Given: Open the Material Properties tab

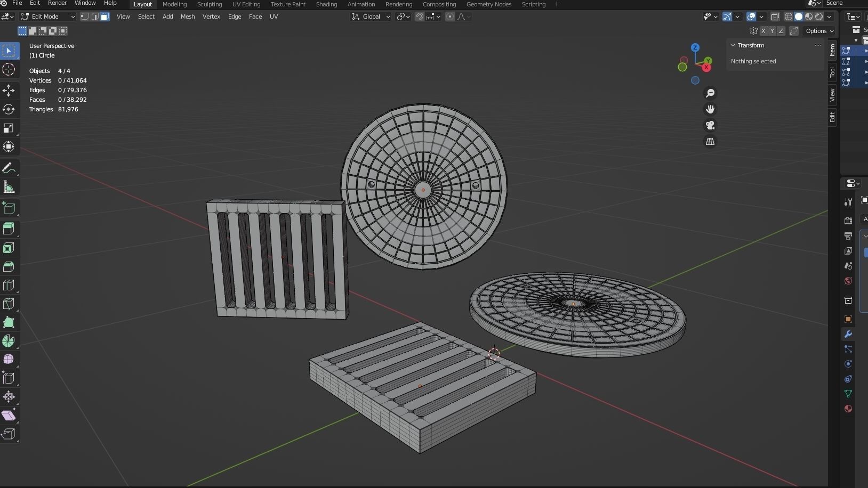Looking at the screenshot, I should [848, 409].
